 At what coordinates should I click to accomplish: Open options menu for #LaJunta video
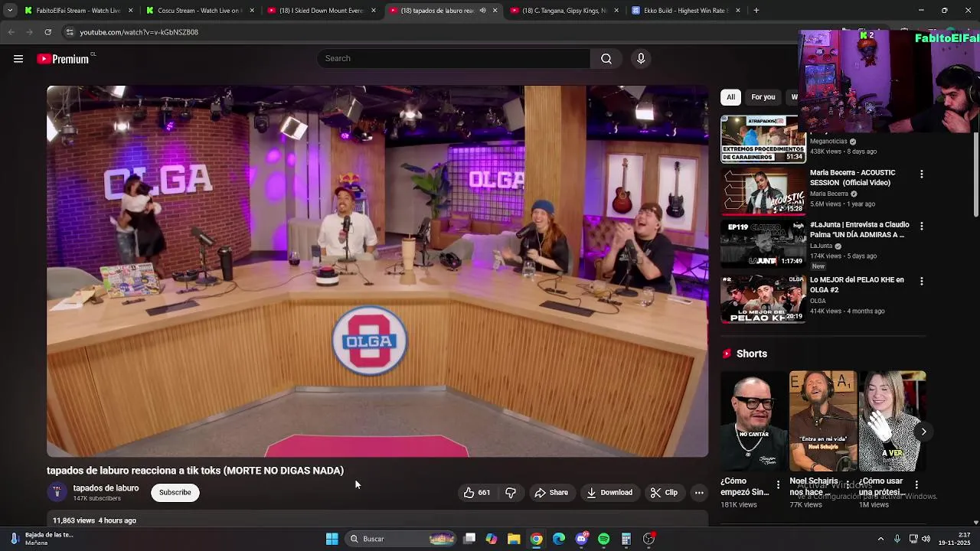click(x=921, y=227)
